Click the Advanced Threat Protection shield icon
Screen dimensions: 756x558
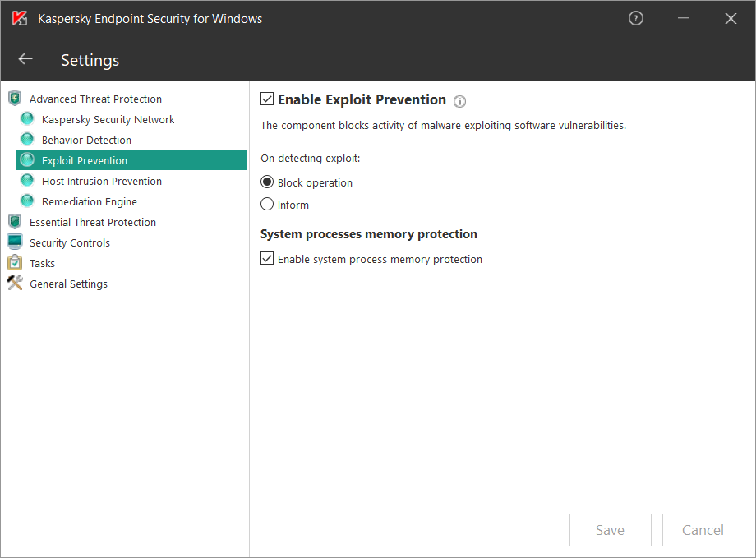pyautogui.click(x=15, y=99)
